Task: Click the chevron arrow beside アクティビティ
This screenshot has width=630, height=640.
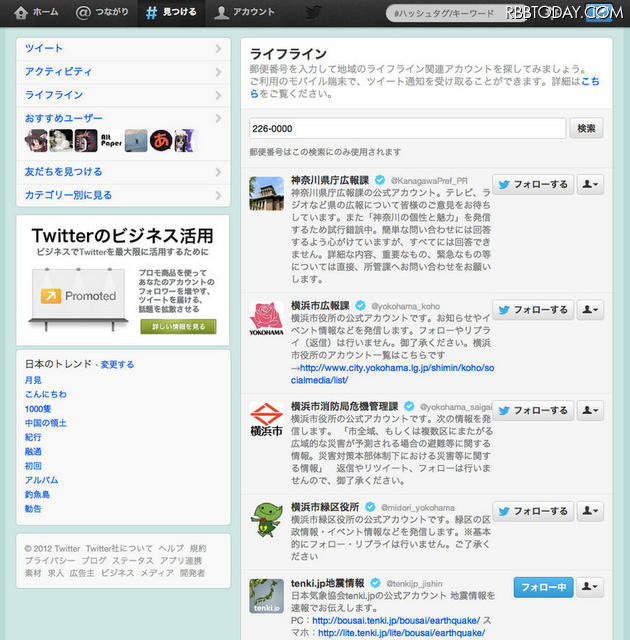Action: pos(219,72)
